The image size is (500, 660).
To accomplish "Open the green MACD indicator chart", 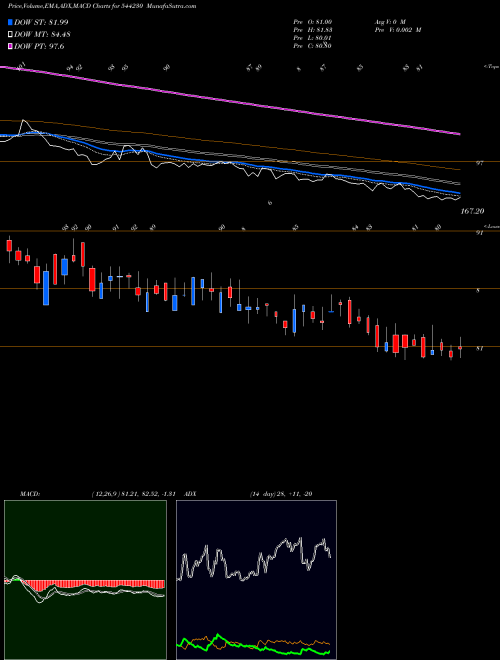I will pyautogui.click(x=85, y=580).
